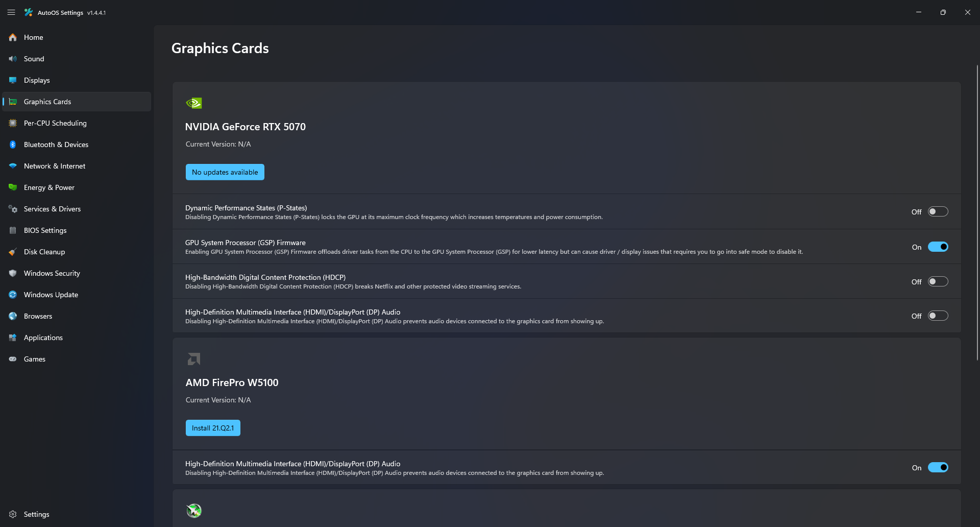Open Bluetooth & Devices page

77,145
